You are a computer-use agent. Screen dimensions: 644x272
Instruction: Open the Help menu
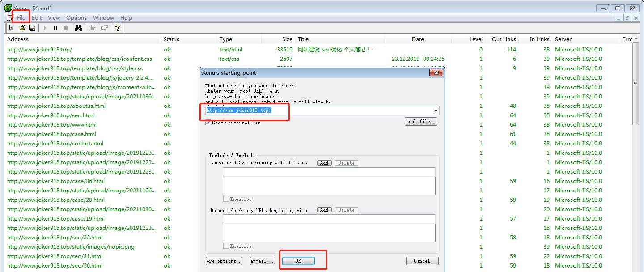pyautogui.click(x=126, y=18)
